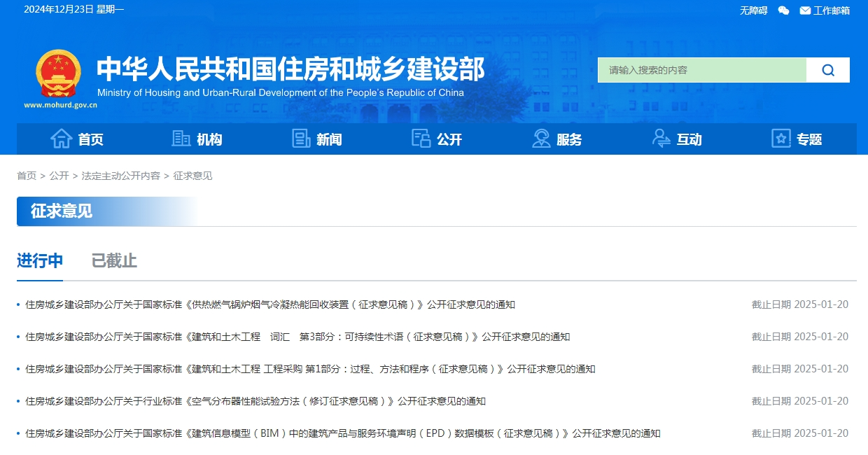Open 工作邮箱 envelope icon link
This screenshot has width=868, height=455.
[805, 10]
